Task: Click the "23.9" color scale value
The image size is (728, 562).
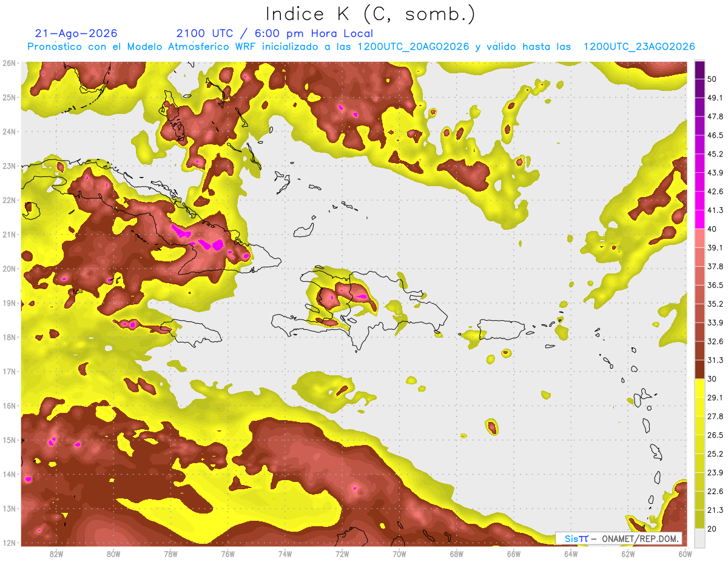Action: pos(715,473)
